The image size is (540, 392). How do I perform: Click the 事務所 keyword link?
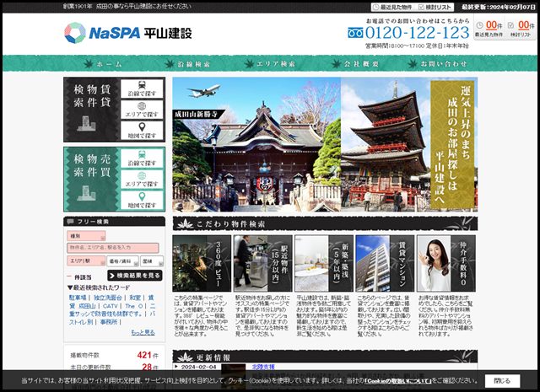click(109, 322)
